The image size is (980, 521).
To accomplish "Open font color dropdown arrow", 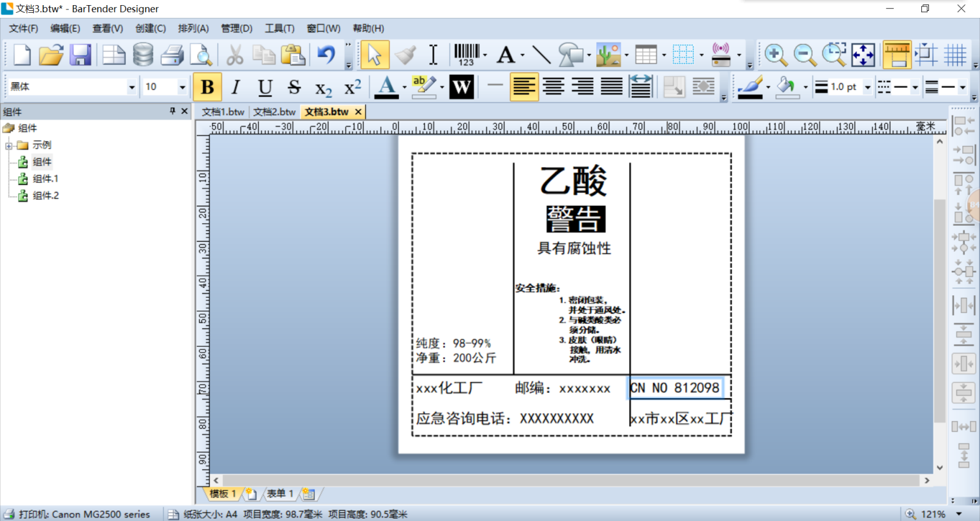I will tap(404, 87).
